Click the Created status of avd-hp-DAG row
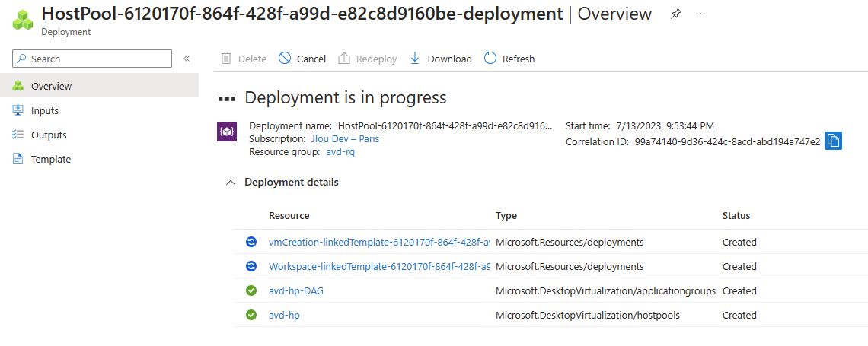Screen dimensions: 868x346 click(739, 290)
